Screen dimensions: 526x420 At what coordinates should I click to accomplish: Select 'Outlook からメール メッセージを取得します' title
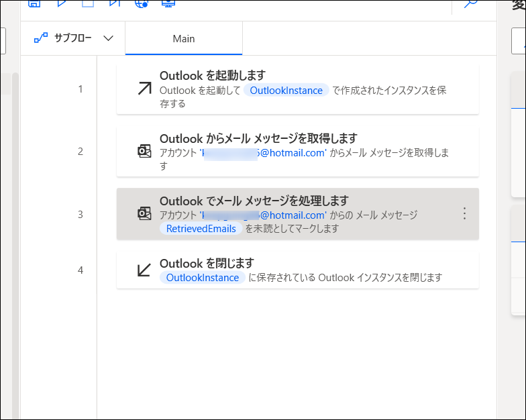point(259,138)
